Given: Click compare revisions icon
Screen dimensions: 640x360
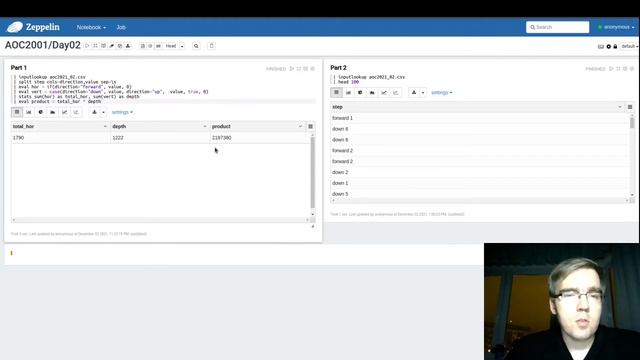Looking at the screenshot, I should coord(158,46).
